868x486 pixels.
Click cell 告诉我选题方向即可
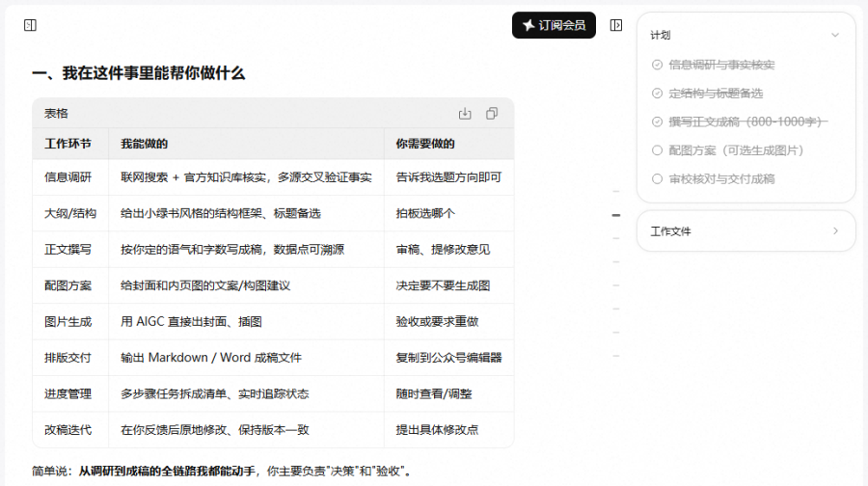[x=448, y=177]
